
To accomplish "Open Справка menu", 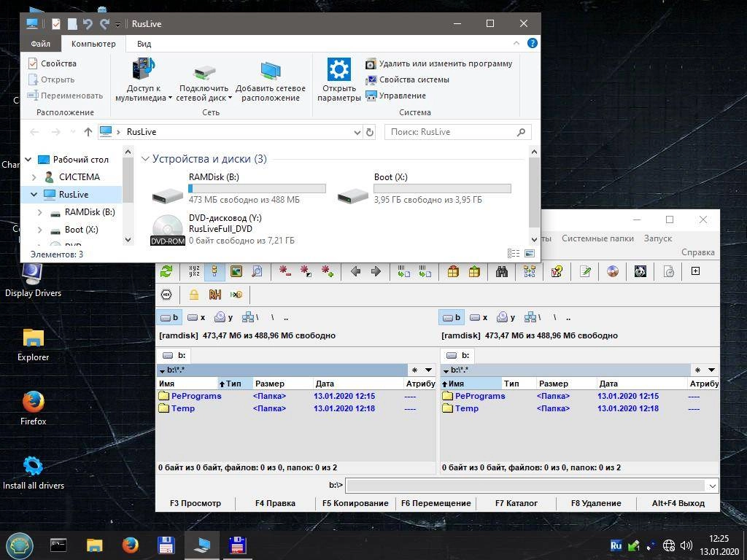I will 698,252.
